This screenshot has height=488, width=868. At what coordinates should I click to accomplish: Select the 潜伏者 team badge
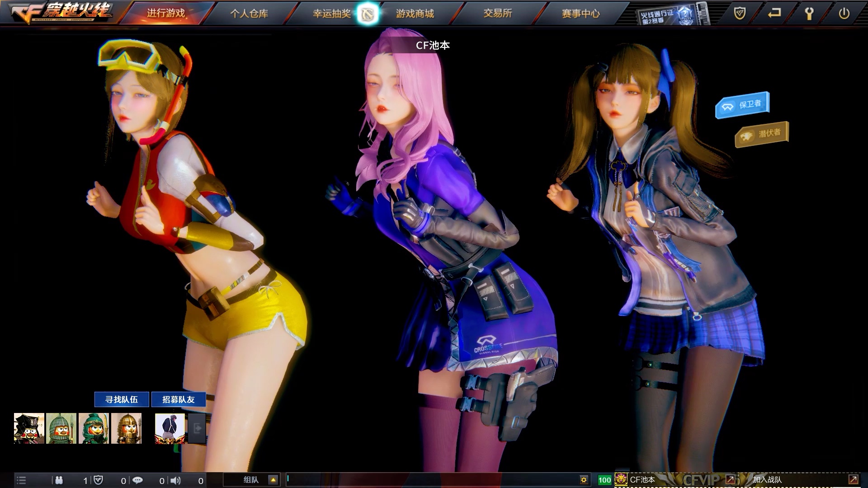coord(761,134)
